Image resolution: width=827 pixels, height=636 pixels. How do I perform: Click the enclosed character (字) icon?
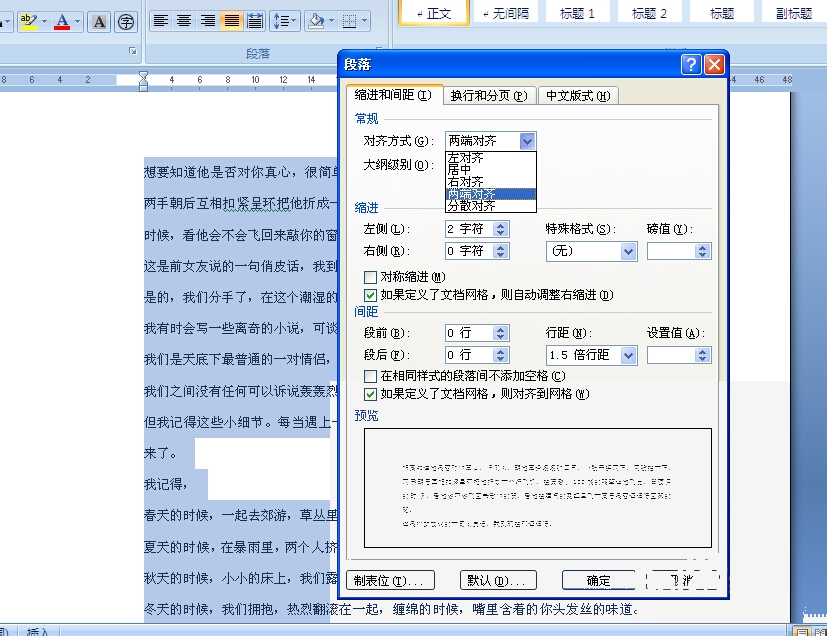(x=126, y=22)
